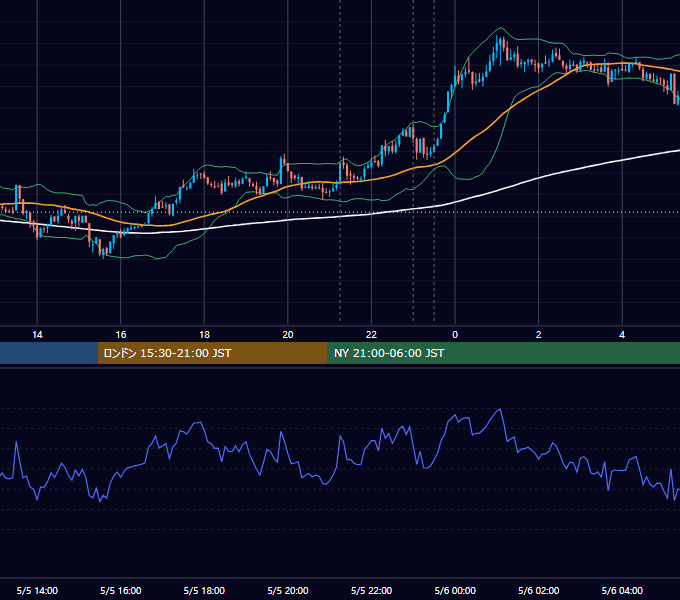Click the 5/5 22:00 date label

pos(371,590)
